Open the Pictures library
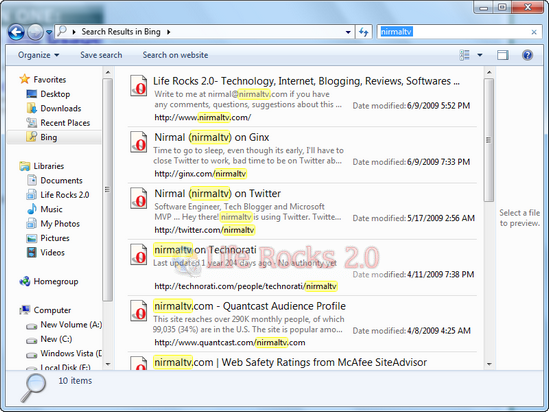Image resolution: width=549 pixels, height=412 pixels. coord(48,238)
